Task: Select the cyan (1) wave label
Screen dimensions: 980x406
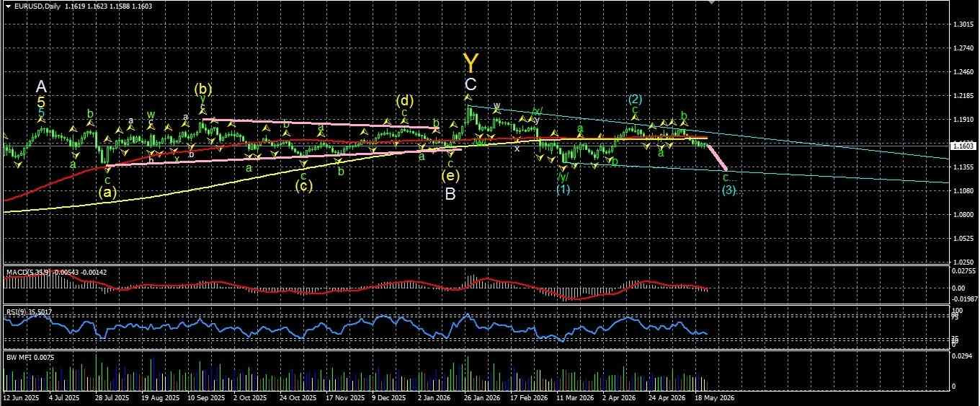Action: [x=563, y=190]
